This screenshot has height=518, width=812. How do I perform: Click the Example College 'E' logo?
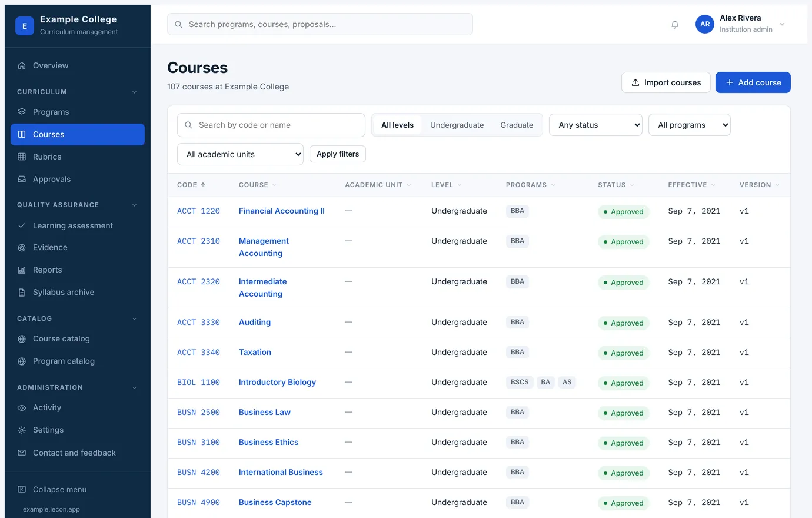click(x=25, y=26)
